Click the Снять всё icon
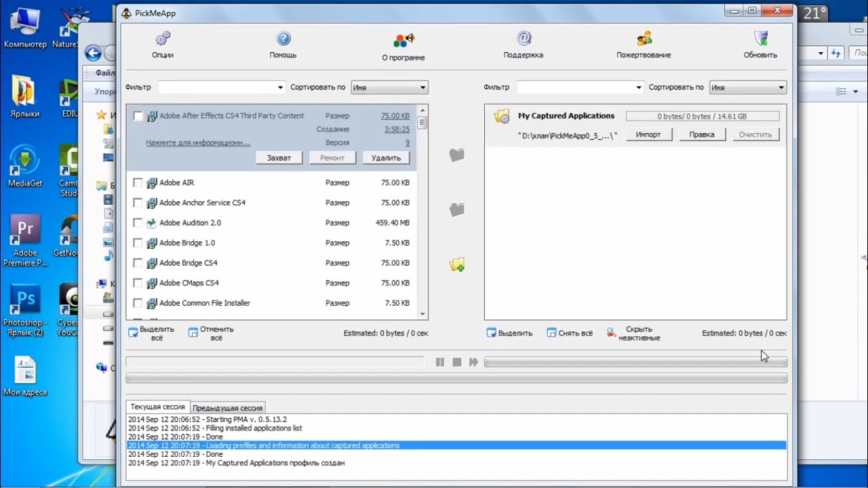 [x=552, y=333]
